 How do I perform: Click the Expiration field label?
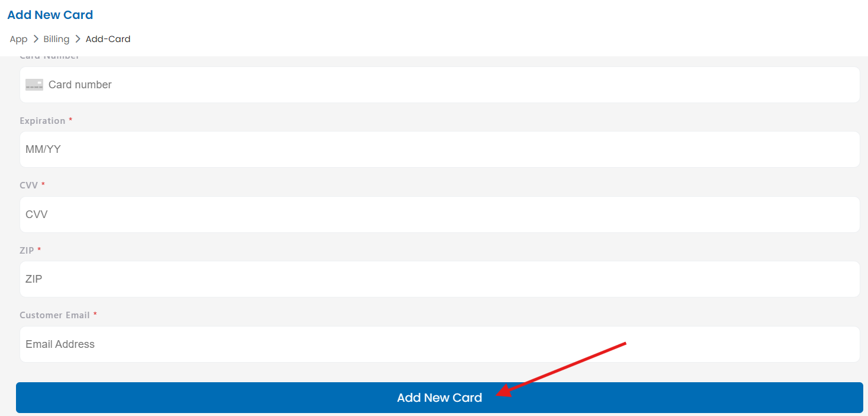click(x=42, y=121)
